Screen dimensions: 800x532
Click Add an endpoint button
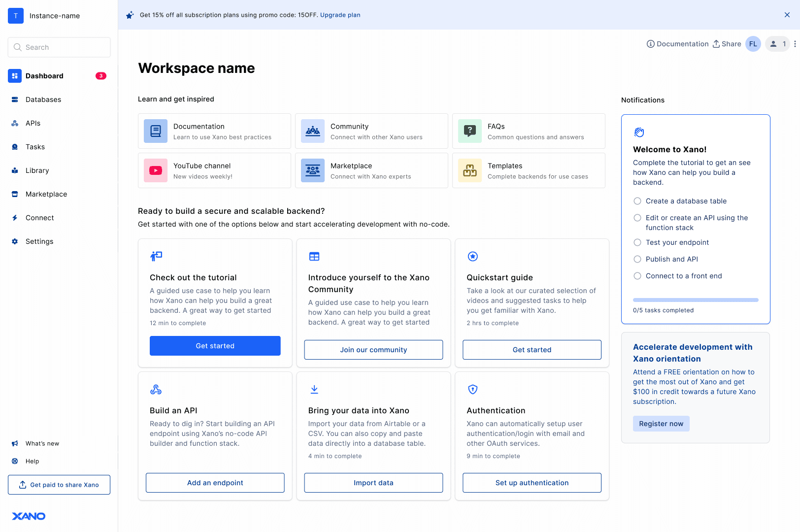[x=215, y=483]
